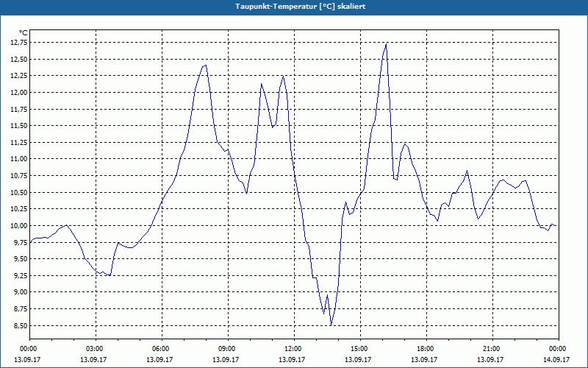Click the 9,00 y-axis label
588x368 pixels.
[21, 292]
